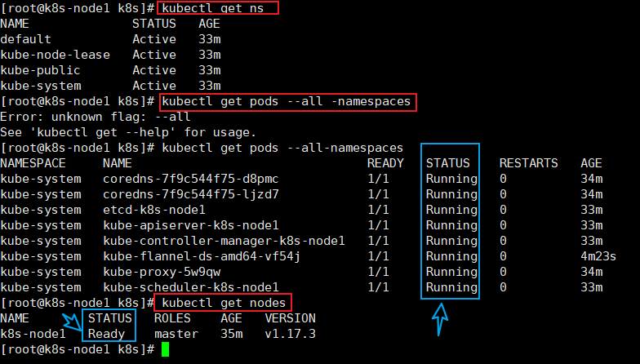The height and width of the screenshot is (364, 640).
Task: Click the '35m' node age value
Action: tap(232, 334)
